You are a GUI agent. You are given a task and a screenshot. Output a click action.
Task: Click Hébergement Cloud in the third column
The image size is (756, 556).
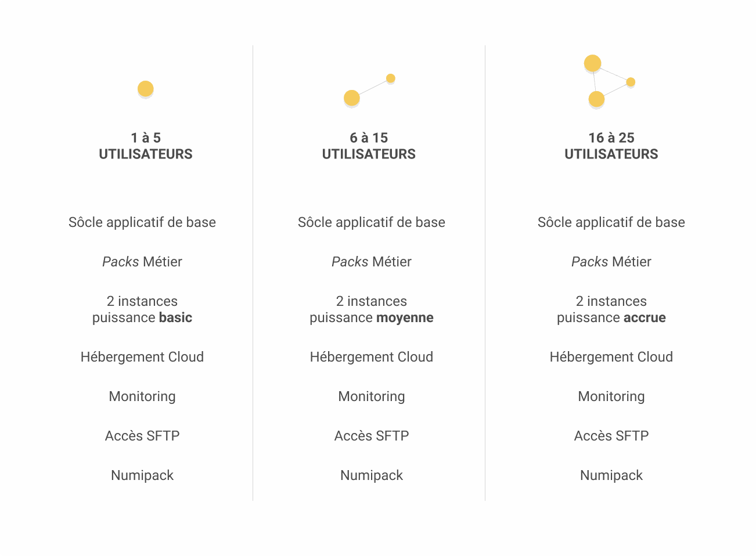tap(611, 357)
